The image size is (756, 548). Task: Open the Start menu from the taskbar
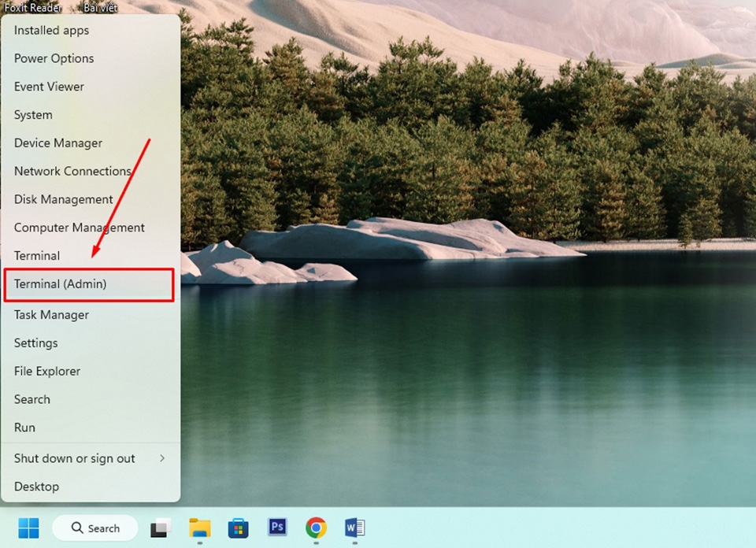click(28, 528)
